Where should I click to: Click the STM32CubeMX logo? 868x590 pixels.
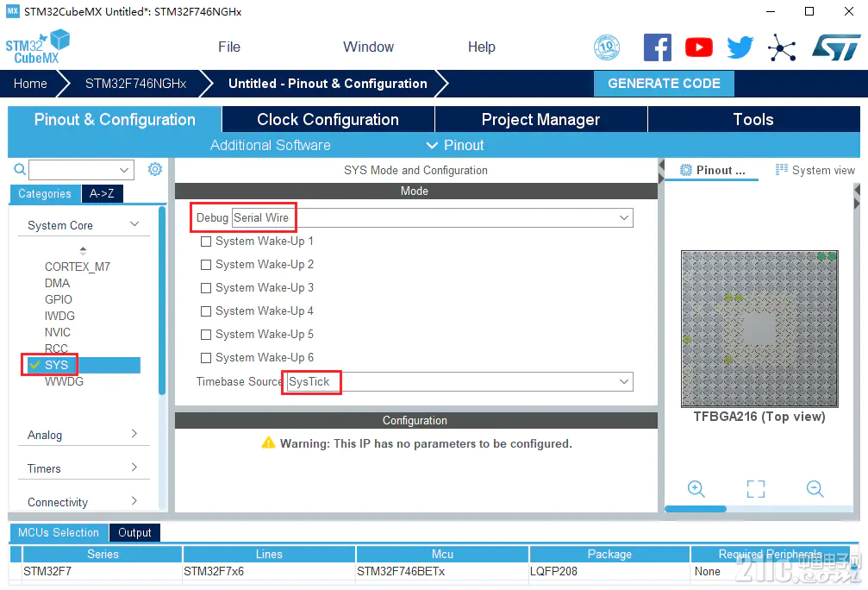coord(37,47)
